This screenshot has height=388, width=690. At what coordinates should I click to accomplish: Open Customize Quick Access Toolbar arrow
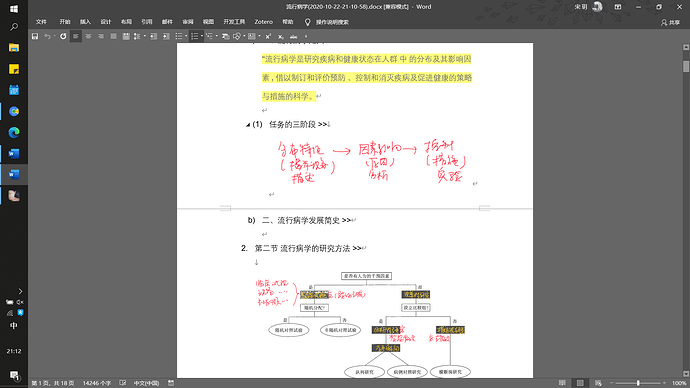tap(306, 37)
